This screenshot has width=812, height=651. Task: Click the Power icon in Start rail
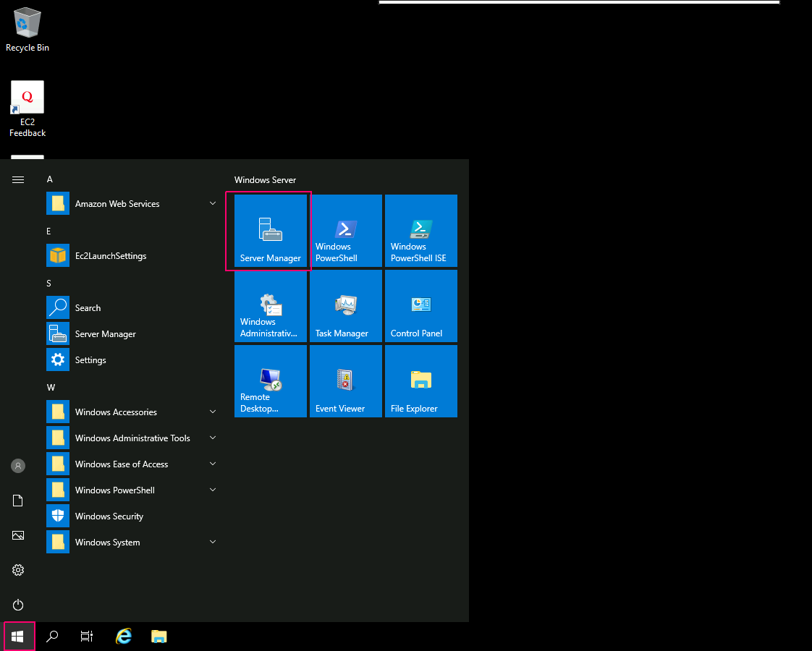pyautogui.click(x=18, y=605)
